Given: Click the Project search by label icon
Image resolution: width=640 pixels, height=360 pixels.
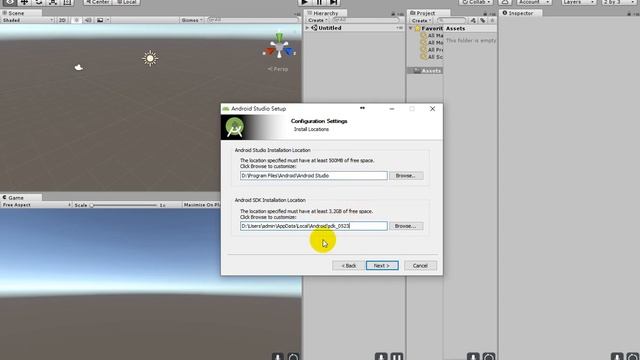Looking at the screenshot, I should pyautogui.click(x=482, y=20).
